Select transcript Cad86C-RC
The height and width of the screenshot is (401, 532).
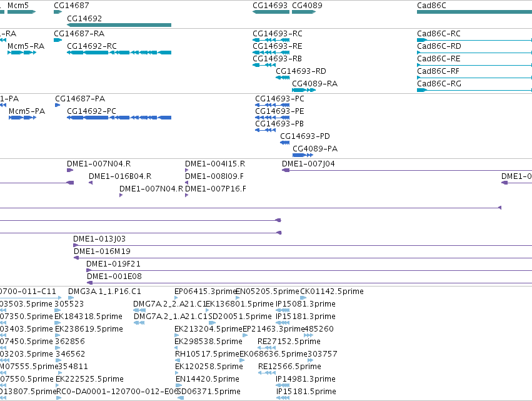[474, 40]
